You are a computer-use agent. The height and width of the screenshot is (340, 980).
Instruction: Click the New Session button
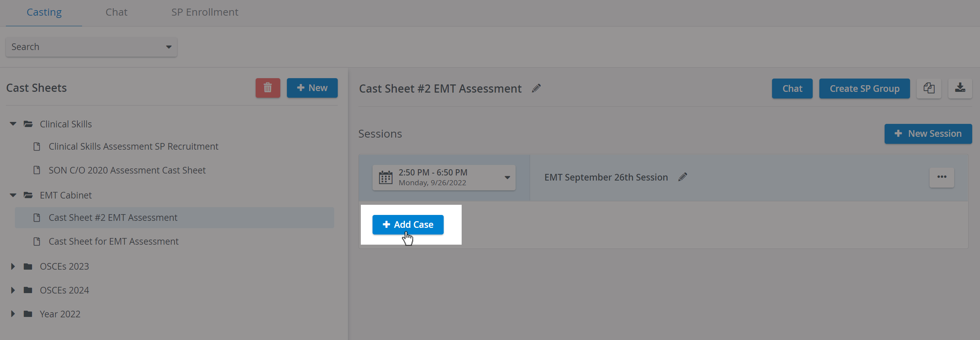(x=928, y=134)
